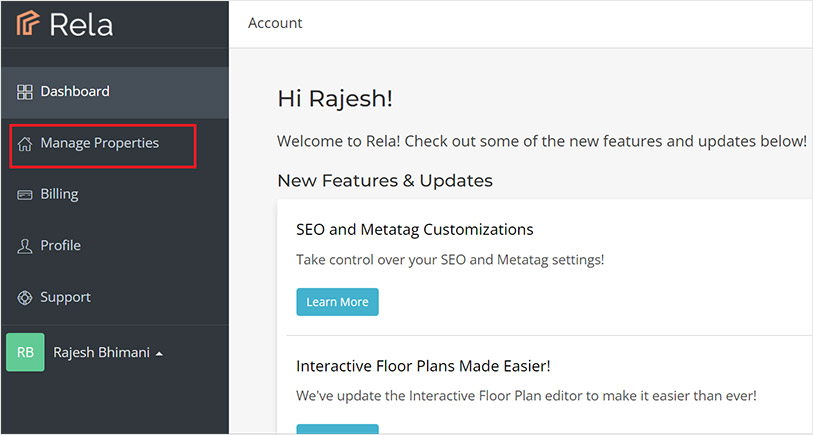Viewport: 813px width, 435px height.
Task: Click the Billing credit card icon
Action: pos(25,195)
